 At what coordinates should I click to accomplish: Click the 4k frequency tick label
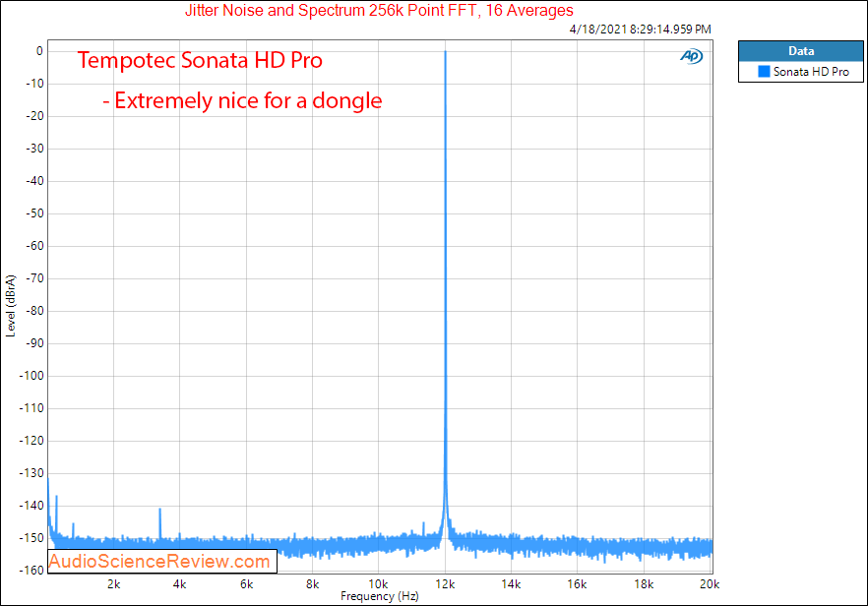tap(180, 583)
